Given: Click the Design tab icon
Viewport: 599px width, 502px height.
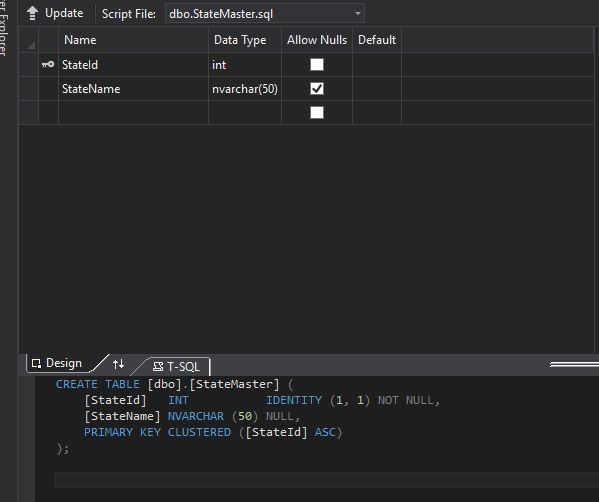Looking at the screenshot, I should click(36, 363).
